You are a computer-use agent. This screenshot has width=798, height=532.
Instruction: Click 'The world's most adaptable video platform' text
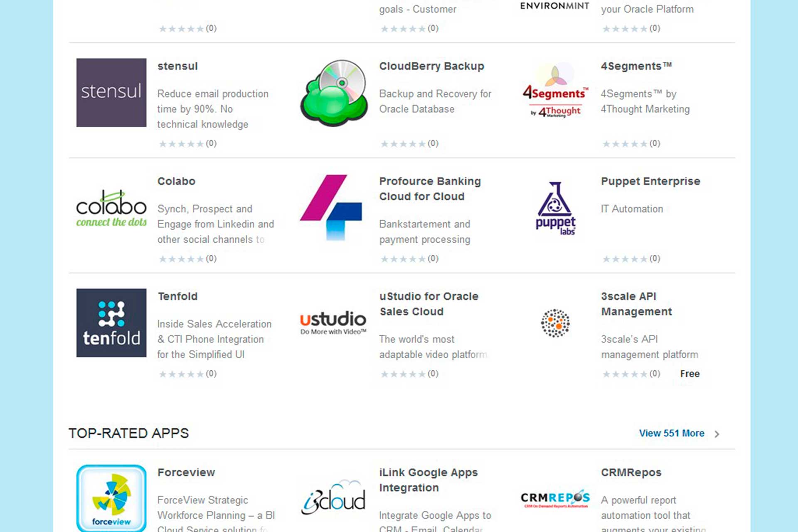click(433, 347)
